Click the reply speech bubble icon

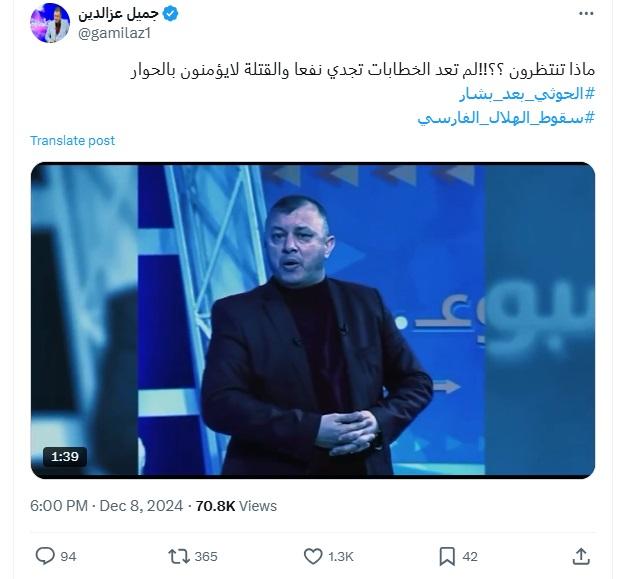pos(45,556)
